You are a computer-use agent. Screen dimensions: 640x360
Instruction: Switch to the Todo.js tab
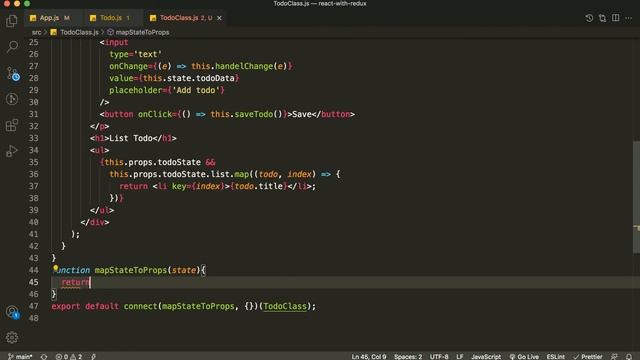coord(111,18)
